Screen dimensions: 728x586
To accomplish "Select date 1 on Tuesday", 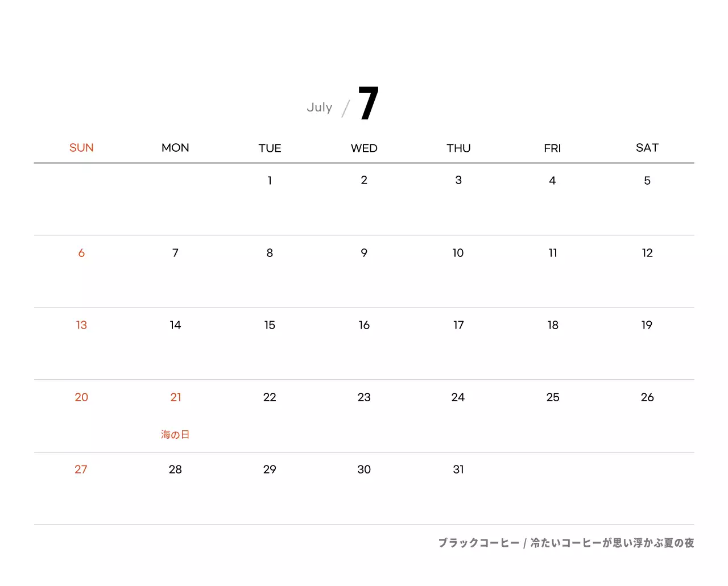I will (x=270, y=181).
